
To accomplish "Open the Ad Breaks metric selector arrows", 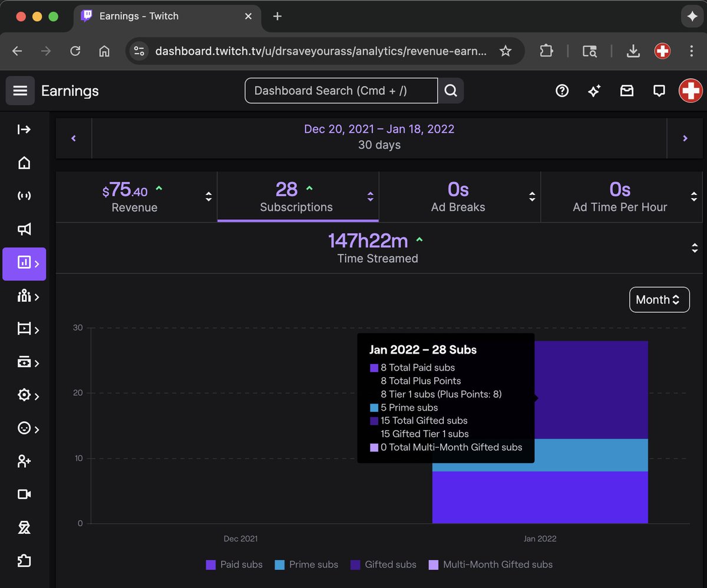I will tap(532, 197).
